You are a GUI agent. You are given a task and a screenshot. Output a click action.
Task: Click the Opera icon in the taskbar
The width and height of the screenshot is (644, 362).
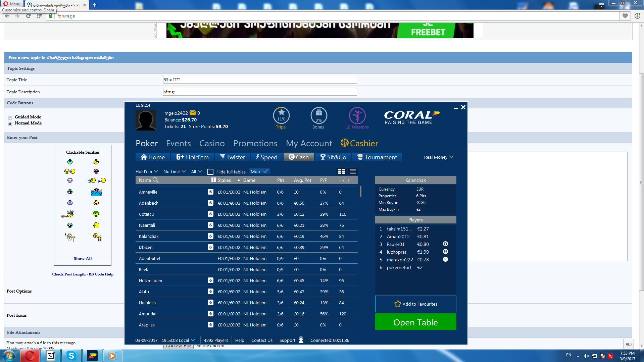[30, 356]
